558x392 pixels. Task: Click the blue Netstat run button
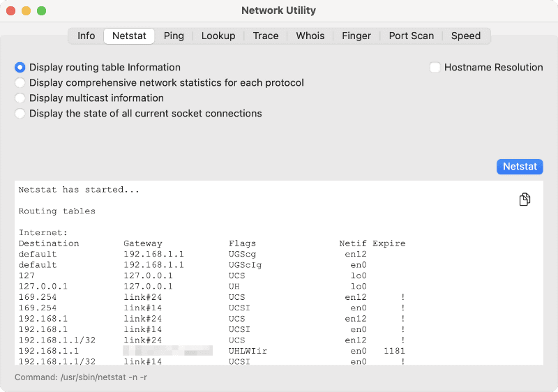(x=520, y=167)
